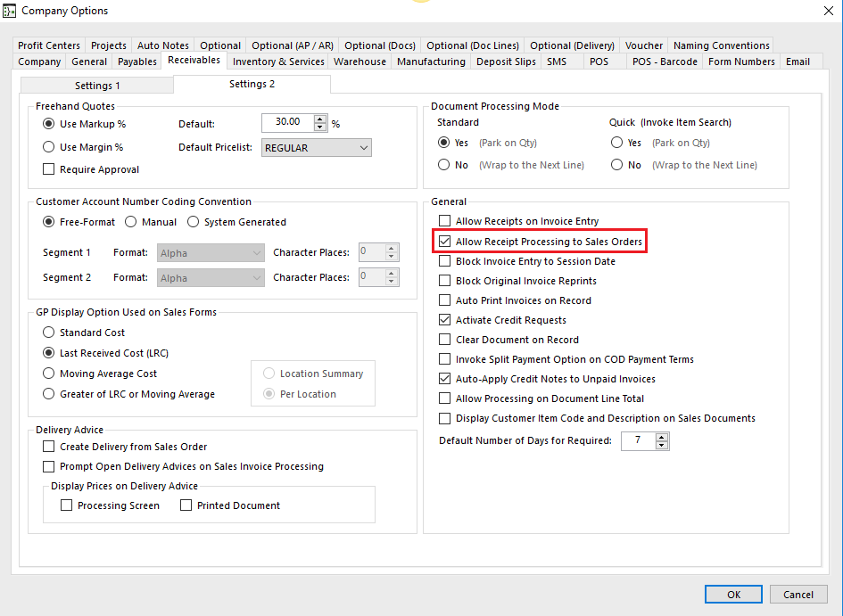The width and height of the screenshot is (843, 616).
Task: Switch to Settings 1 sub-tab
Action: (97, 86)
